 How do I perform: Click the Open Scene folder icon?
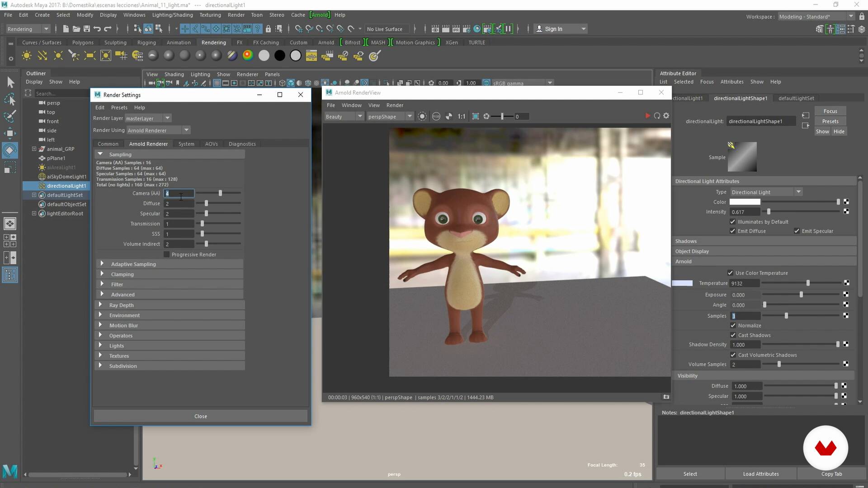point(76,29)
